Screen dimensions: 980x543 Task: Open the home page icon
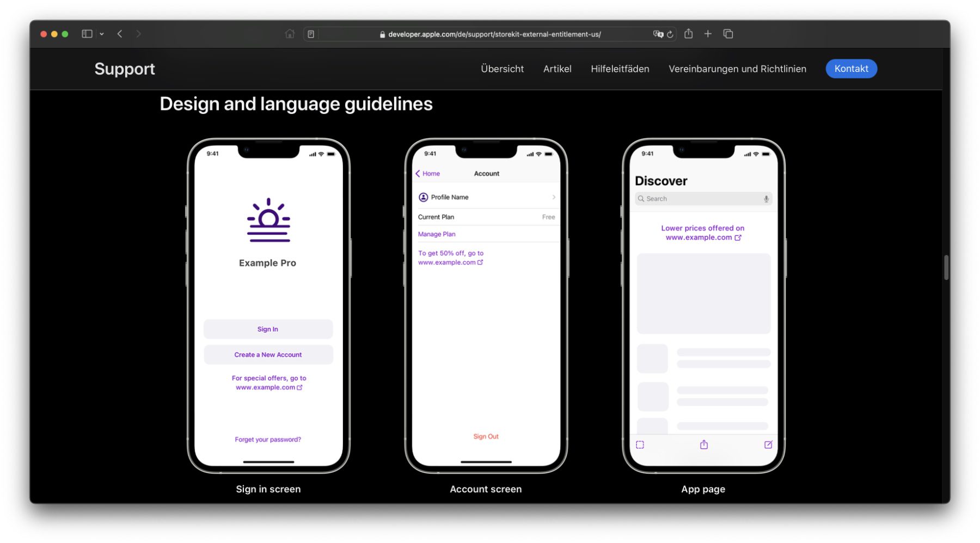(290, 34)
